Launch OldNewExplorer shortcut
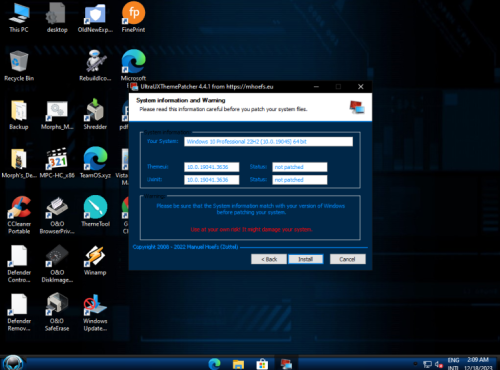Image resolution: width=500 pixels, height=370 pixels. pos(95,17)
